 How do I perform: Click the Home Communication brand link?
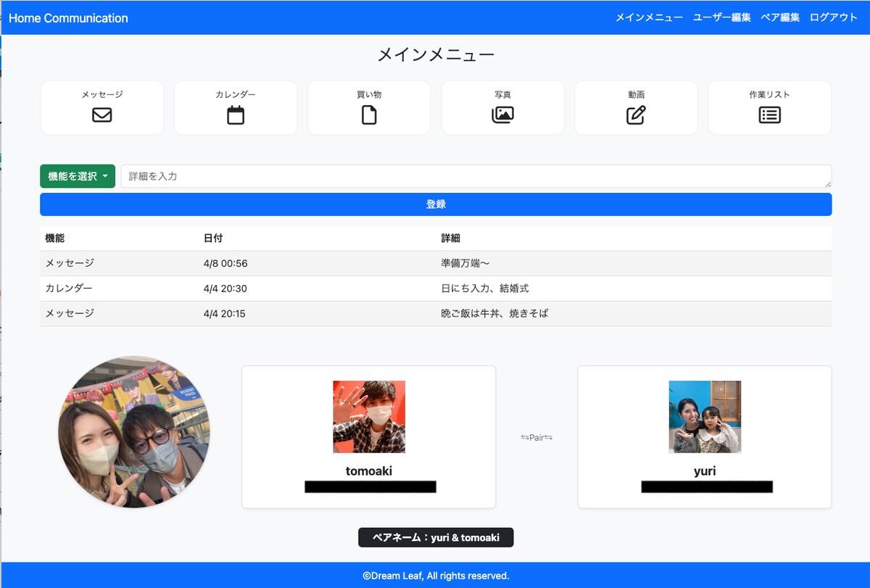point(68,18)
